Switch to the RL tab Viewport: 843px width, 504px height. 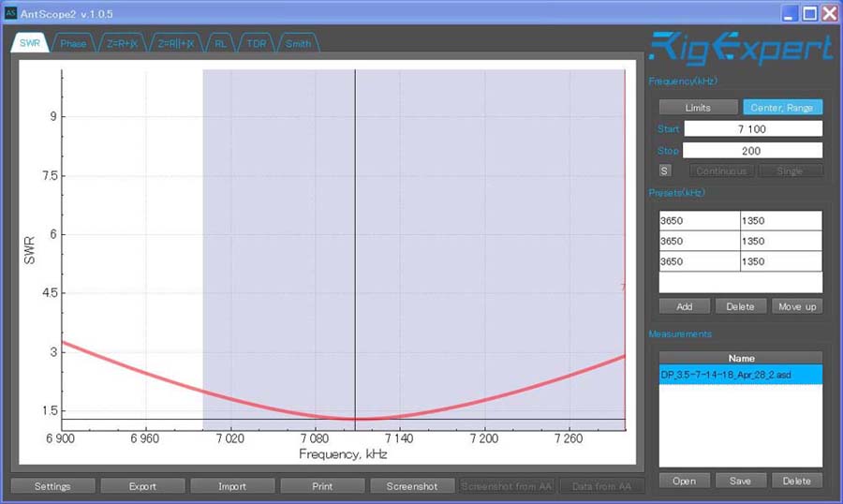[220, 44]
